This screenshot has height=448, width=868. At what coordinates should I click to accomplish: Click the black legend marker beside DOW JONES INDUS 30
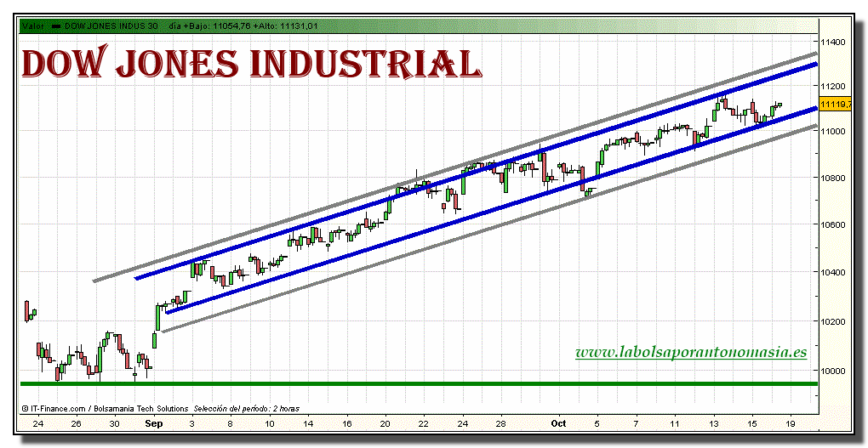point(57,26)
